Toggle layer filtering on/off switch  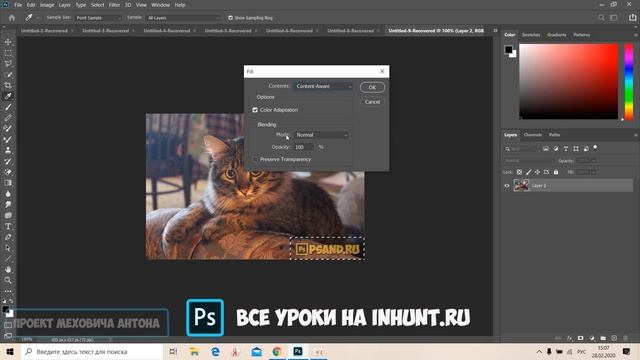pos(596,147)
